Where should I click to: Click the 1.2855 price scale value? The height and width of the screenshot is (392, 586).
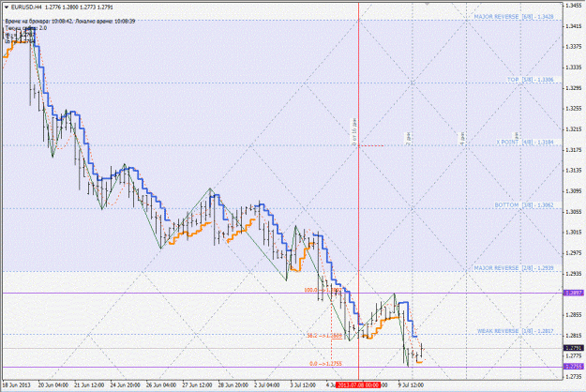click(574, 315)
